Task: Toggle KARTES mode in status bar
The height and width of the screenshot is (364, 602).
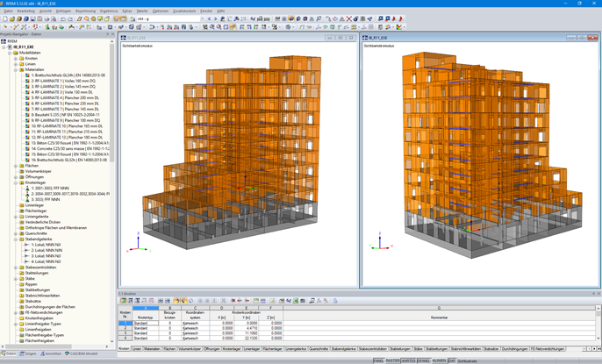Action: 408,361
